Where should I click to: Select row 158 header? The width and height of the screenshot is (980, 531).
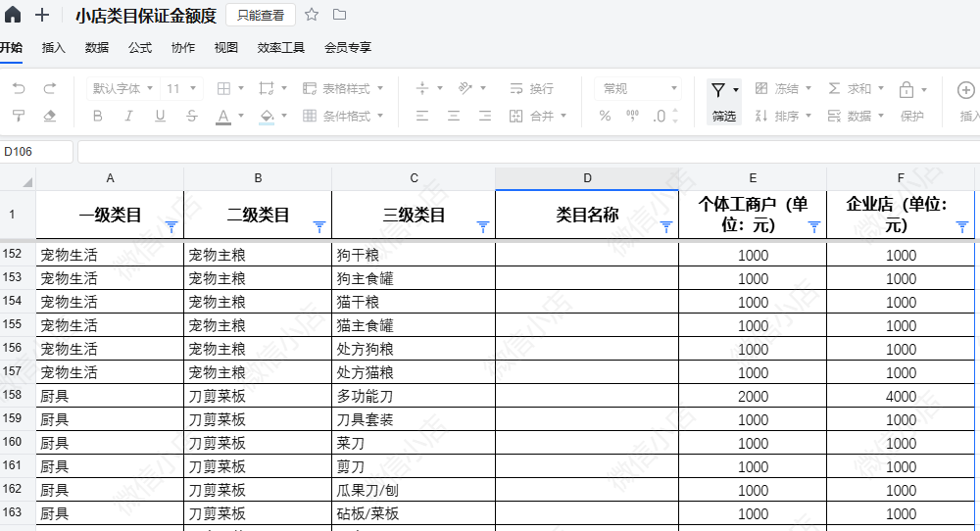tap(18, 396)
